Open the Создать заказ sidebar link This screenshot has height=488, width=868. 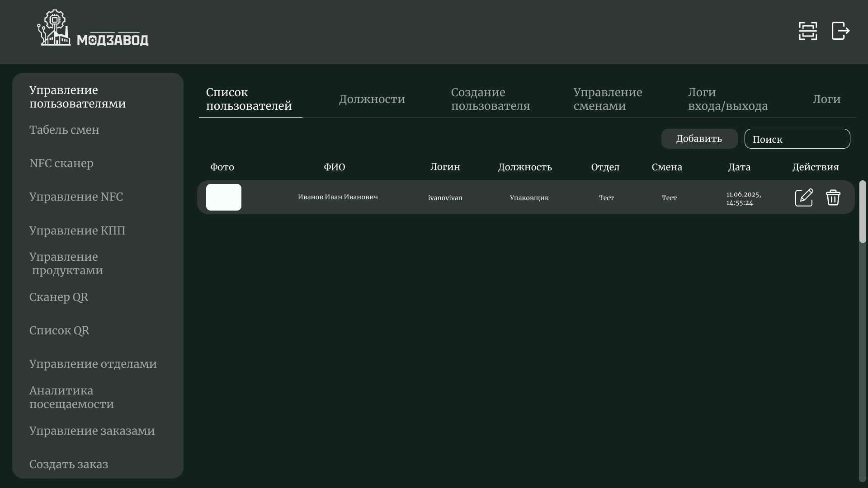[x=69, y=464]
